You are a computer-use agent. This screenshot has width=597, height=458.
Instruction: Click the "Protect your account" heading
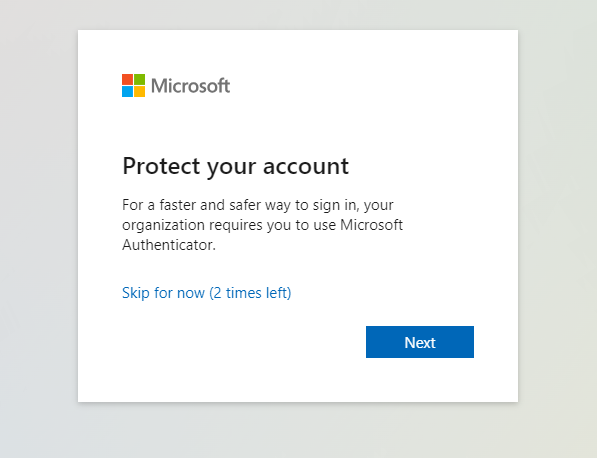coord(235,167)
